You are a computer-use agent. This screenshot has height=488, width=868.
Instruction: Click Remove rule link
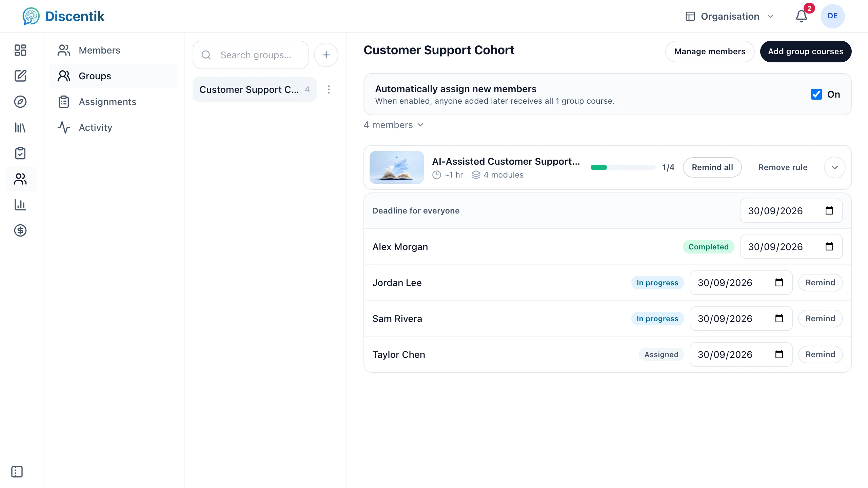[x=783, y=167]
